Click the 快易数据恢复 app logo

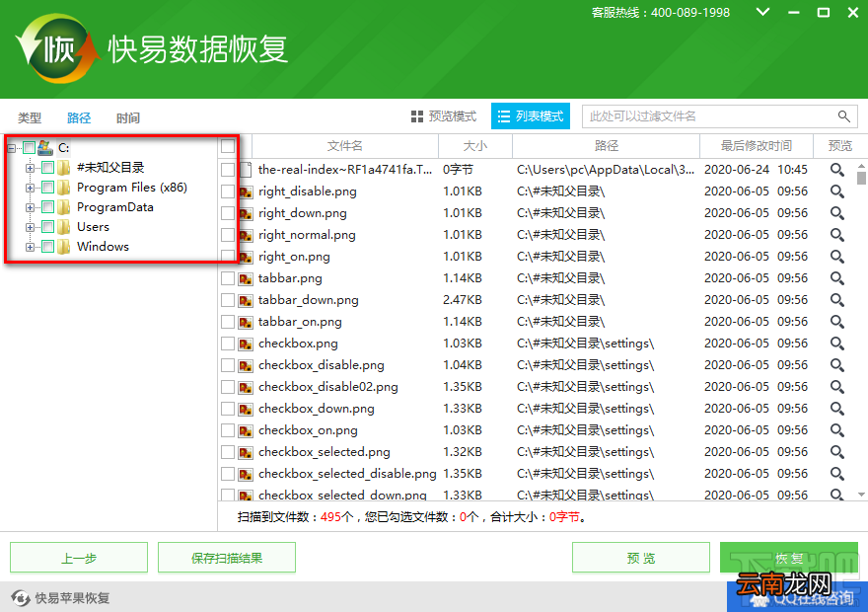tap(57, 48)
